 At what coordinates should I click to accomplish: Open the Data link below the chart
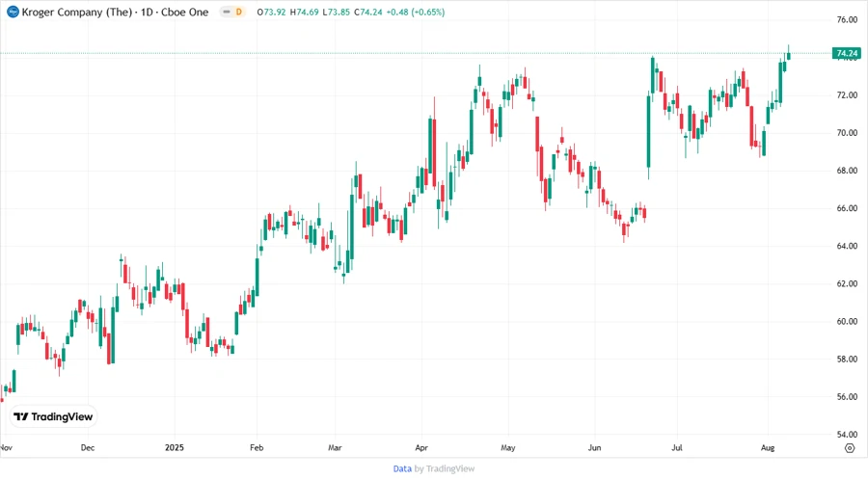pyautogui.click(x=402, y=468)
